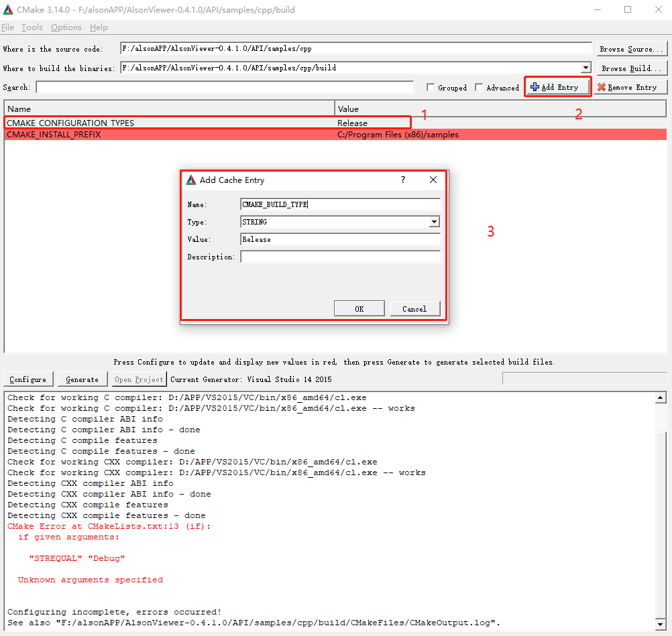The width and height of the screenshot is (672, 636).
Task: Open the Options menu
Action: coord(66,27)
